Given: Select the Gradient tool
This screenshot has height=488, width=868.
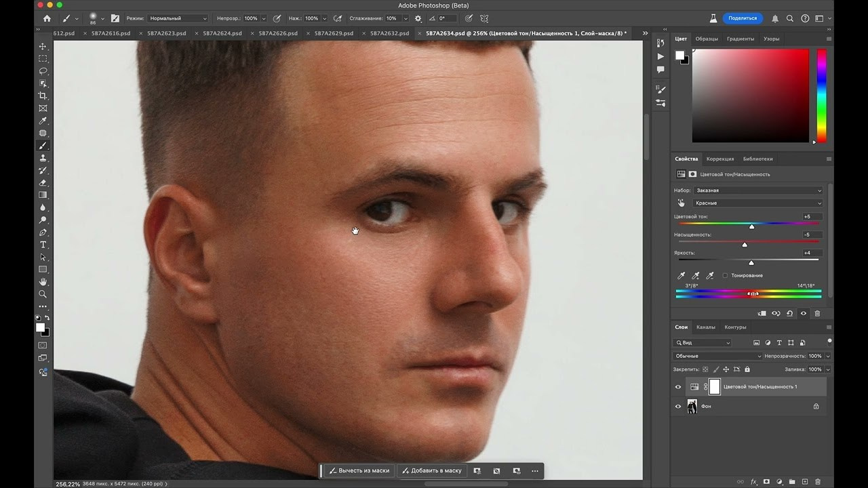Looking at the screenshot, I should (43, 195).
